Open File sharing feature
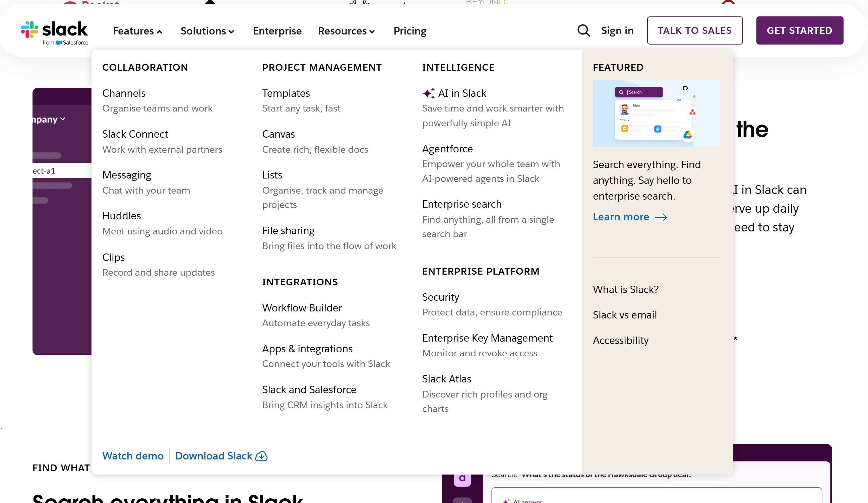The image size is (868, 503). click(x=288, y=231)
